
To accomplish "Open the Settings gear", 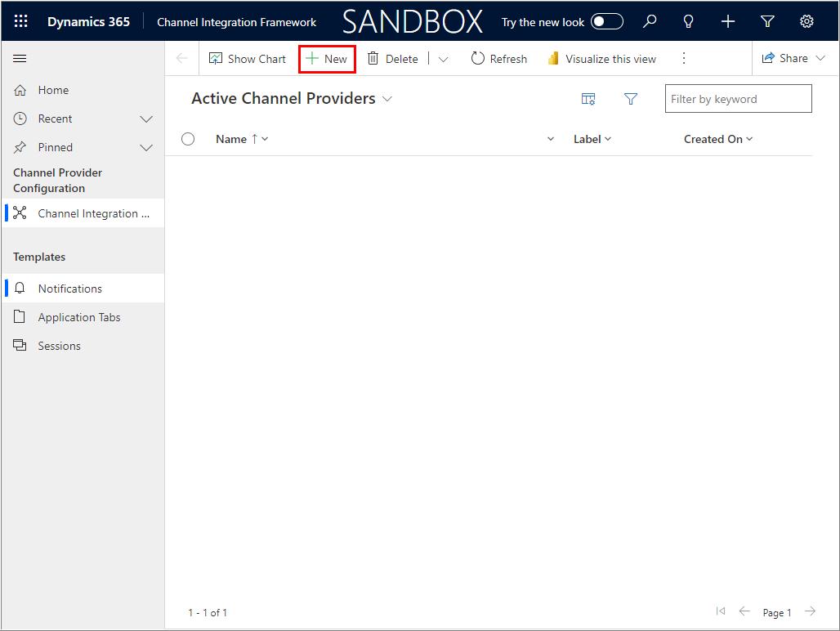I will (x=806, y=21).
